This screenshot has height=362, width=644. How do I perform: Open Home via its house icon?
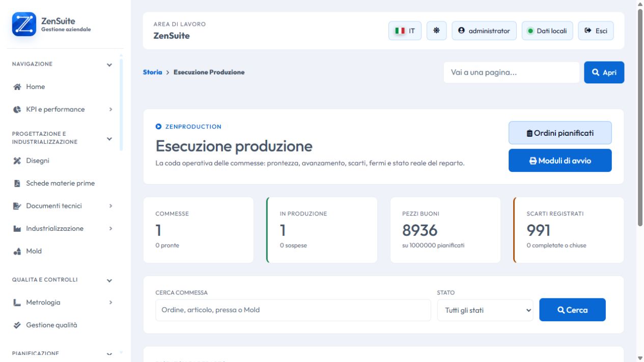click(17, 87)
